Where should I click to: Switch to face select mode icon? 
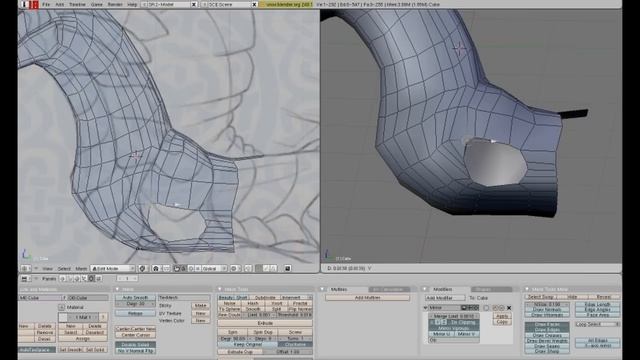(273, 268)
